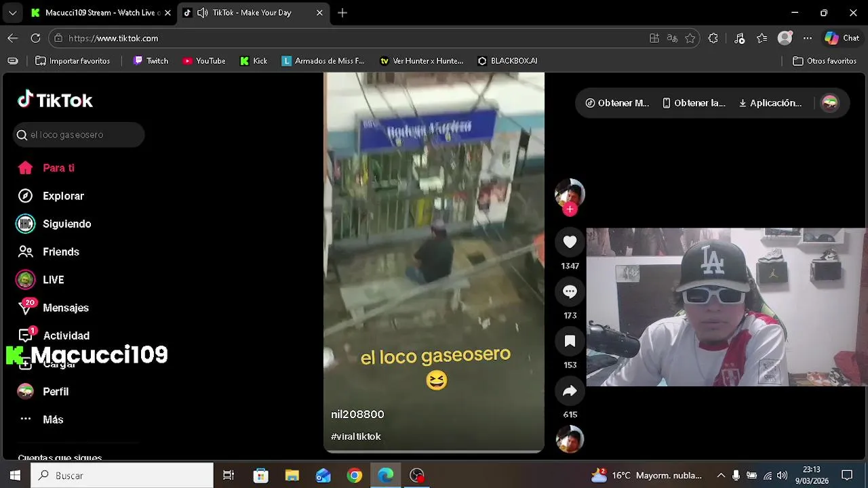Viewport: 868px width, 488px height.
Task: Show hidden system tray icons
Action: click(x=721, y=475)
